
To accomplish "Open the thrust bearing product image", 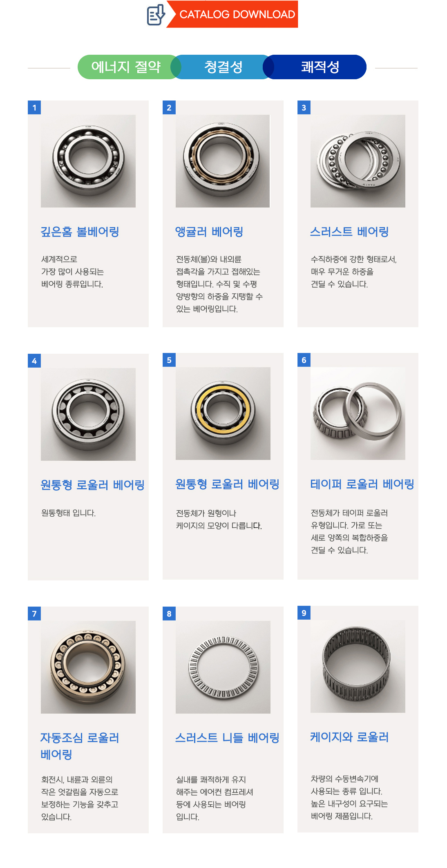I will [358, 161].
